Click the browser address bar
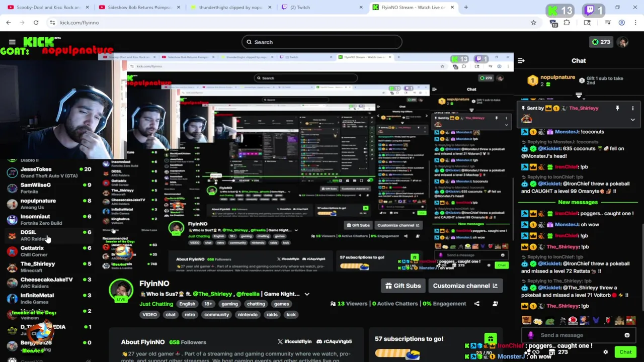Viewport: 644px width, 362px height. [289, 23]
